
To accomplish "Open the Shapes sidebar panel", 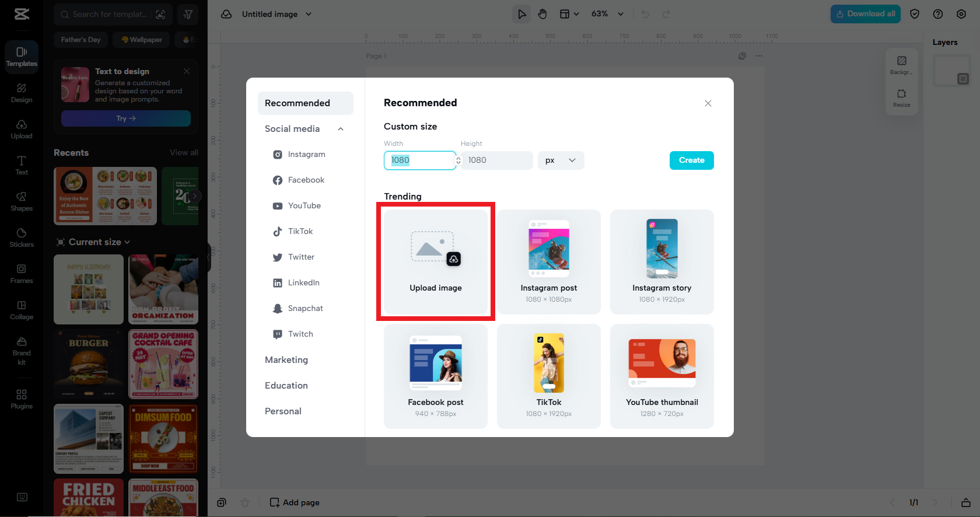I will (x=22, y=201).
